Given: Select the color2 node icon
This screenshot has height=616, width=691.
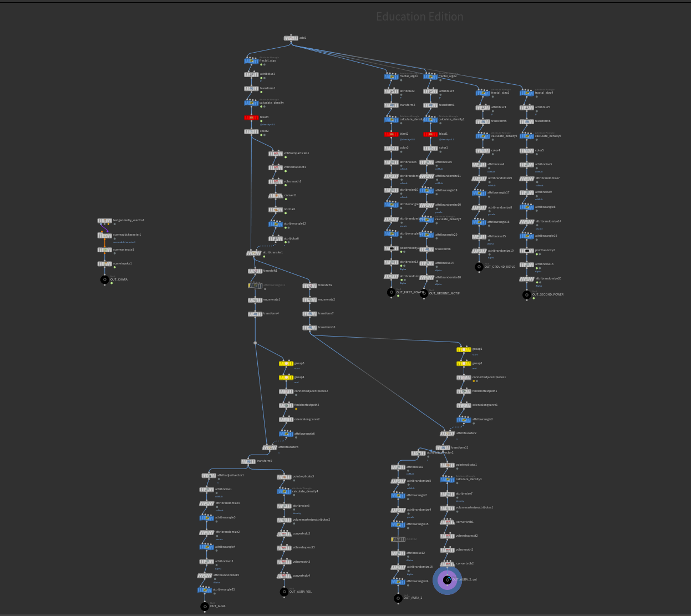Looking at the screenshot, I should coord(251,132).
